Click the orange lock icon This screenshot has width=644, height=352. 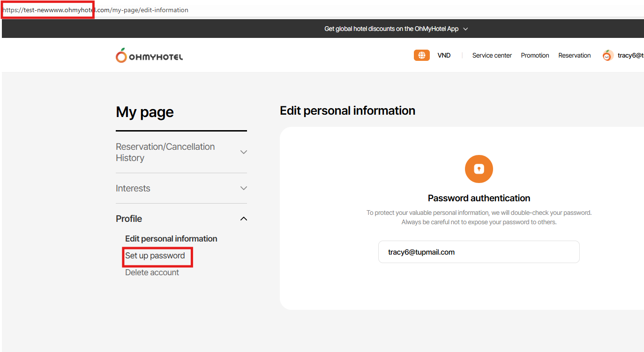(x=479, y=169)
